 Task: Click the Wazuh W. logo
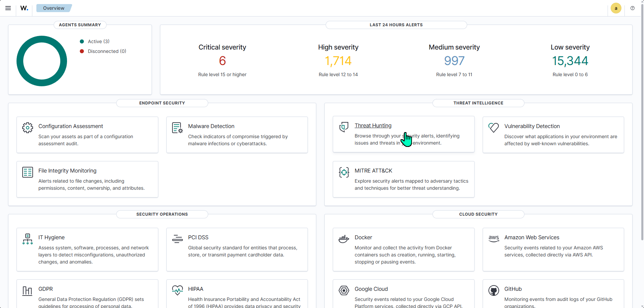[24, 8]
